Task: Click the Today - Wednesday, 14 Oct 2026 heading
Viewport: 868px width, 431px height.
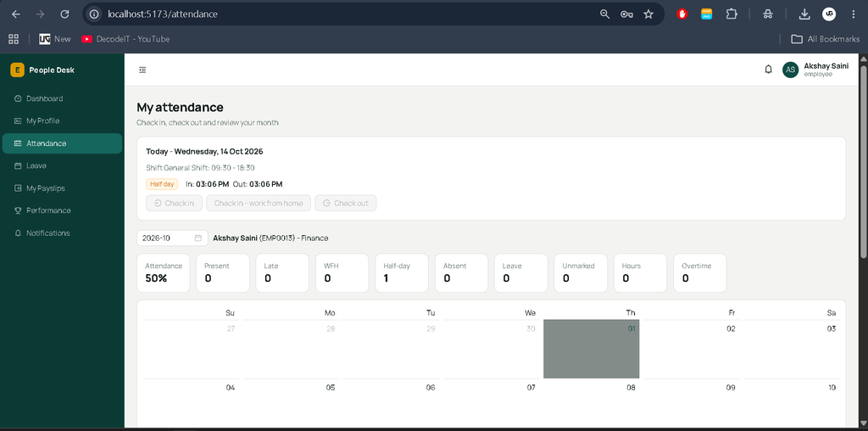Action: pos(204,151)
